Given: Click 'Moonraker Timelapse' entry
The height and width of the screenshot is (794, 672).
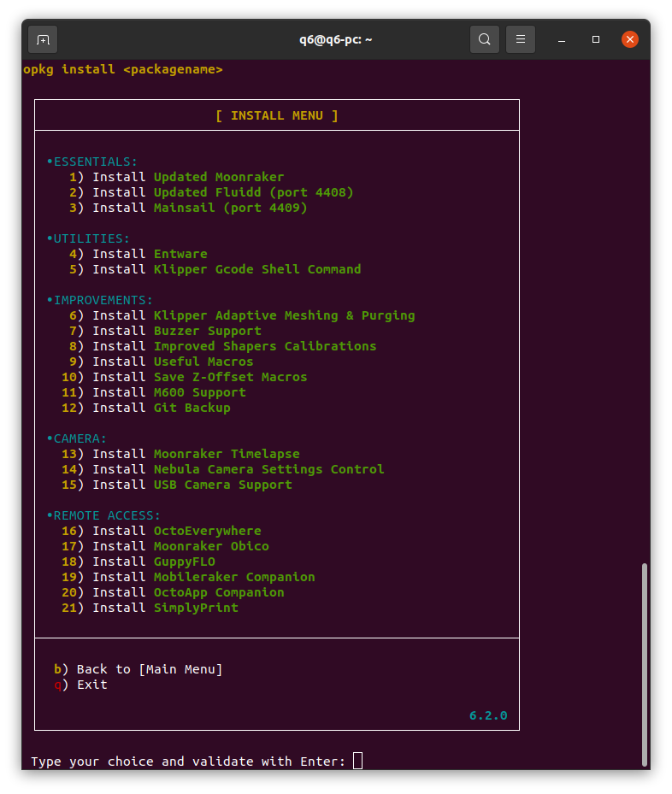Looking at the screenshot, I should pos(227,454).
